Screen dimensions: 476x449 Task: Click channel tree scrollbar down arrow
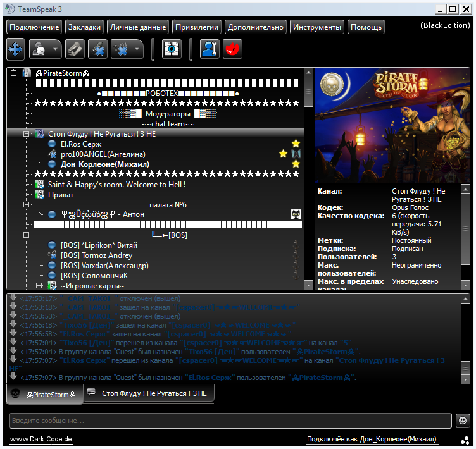[x=308, y=285]
